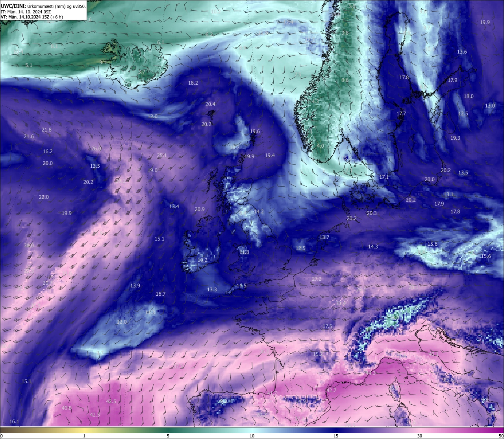
Task: Click the 40.8 value label
Action: coord(67,408)
